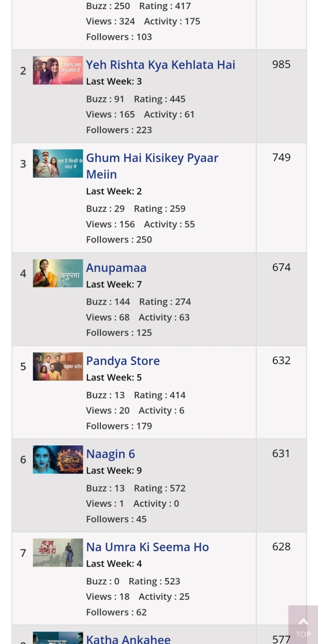The height and width of the screenshot is (644, 318).
Task: Select the score 749 cell
Action: (x=281, y=198)
